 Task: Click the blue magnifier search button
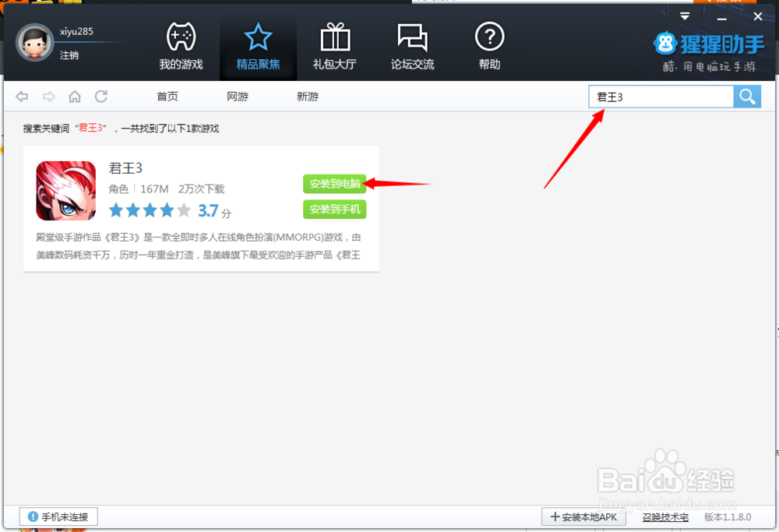click(x=747, y=97)
